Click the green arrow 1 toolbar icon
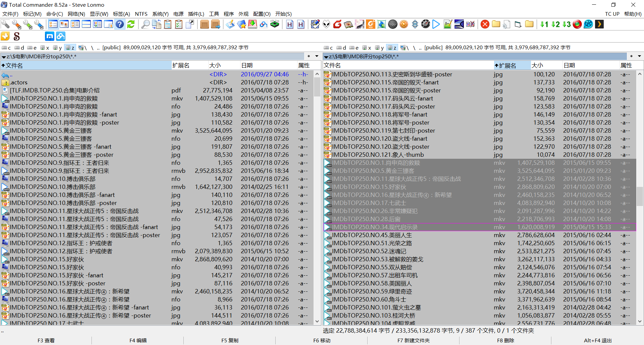 544,24
